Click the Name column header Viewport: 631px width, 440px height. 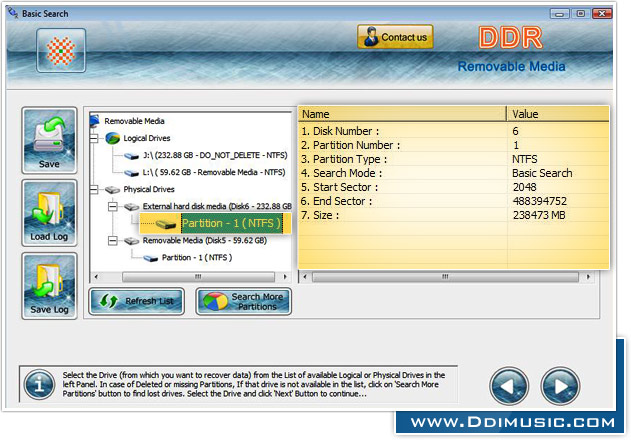tap(402, 114)
